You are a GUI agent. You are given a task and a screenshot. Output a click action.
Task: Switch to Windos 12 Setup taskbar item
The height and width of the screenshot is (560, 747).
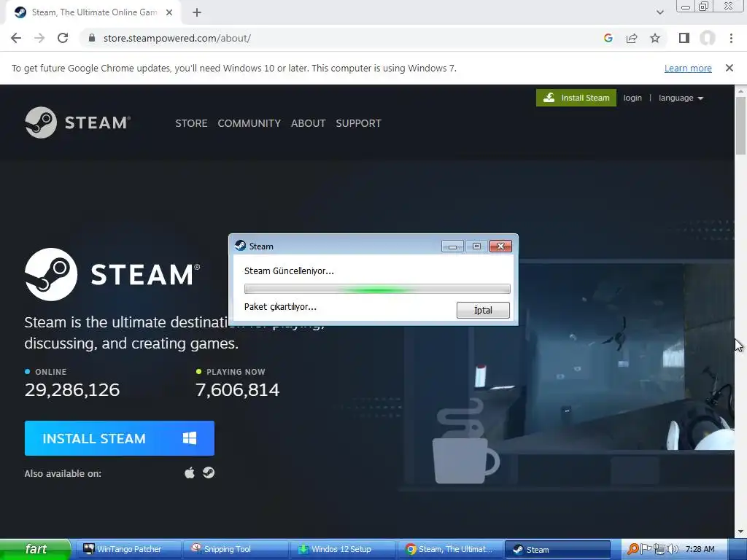(343, 549)
